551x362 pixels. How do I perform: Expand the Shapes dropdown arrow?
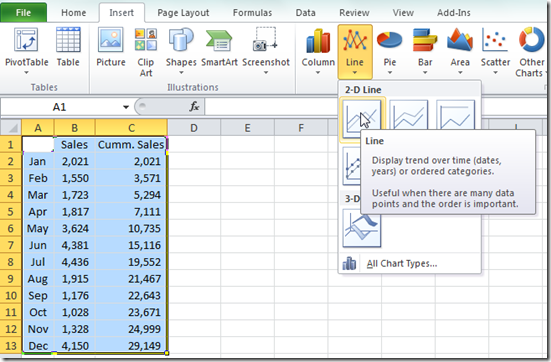[181, 73]
